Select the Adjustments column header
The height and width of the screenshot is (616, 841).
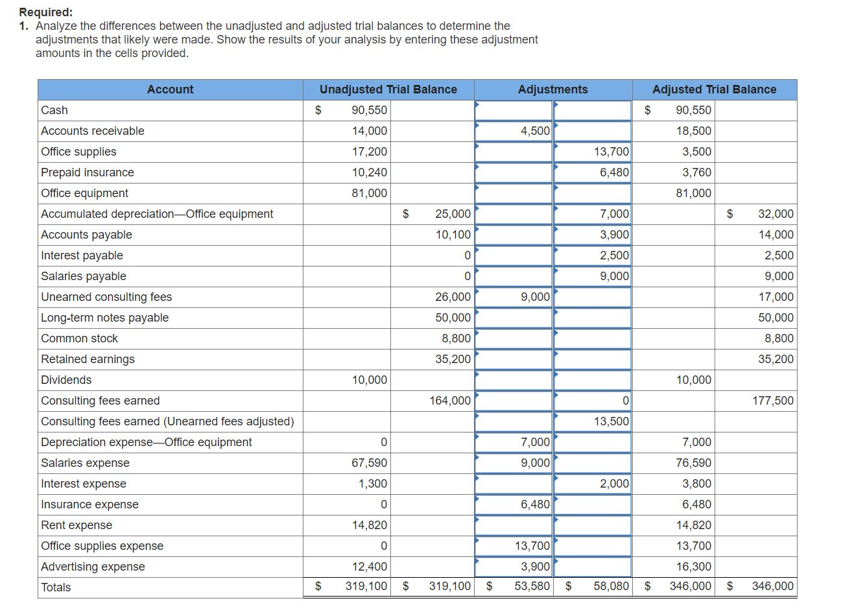[552, 89]
